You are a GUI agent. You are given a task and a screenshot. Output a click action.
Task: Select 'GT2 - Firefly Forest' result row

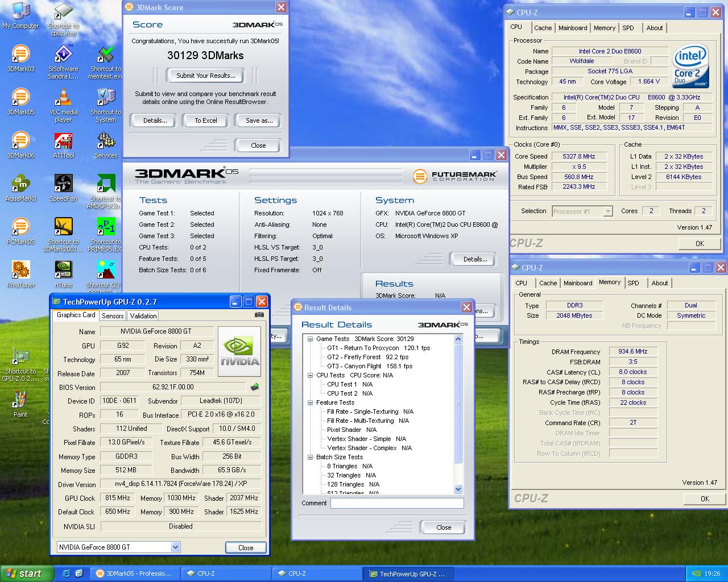click(x=367, y=357)
